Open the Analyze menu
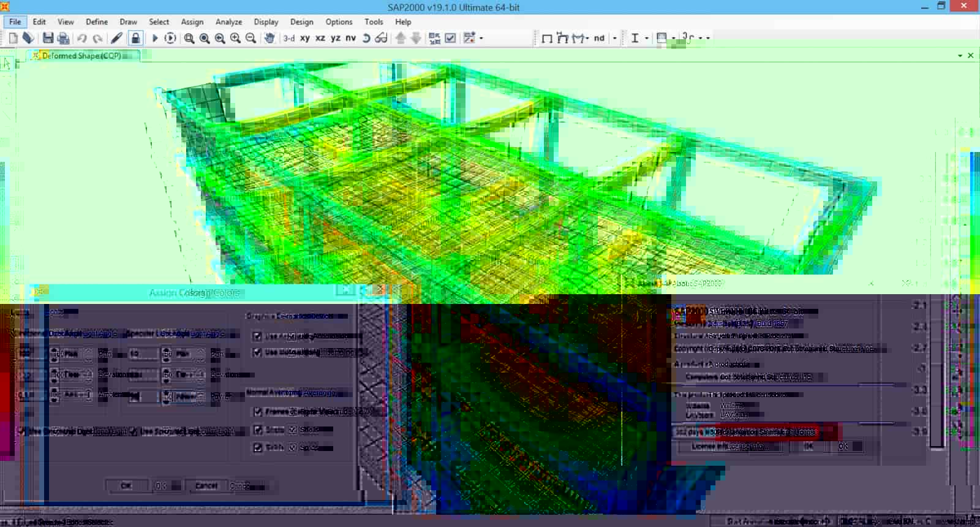Image resolution: width=980 pixels, height=527 pixels. (x=228, y=21)
